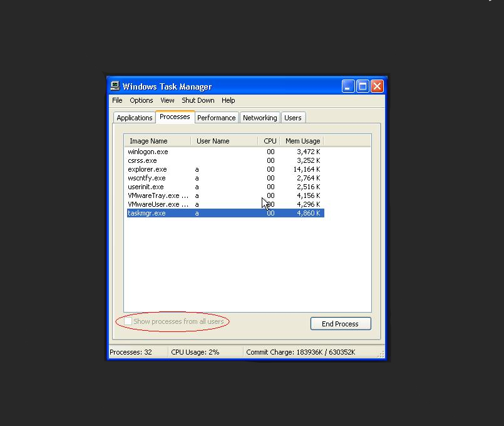Select the explorer.exe process row
Image resolution: width=504 pixels, height=426 pixels.
point(225,169)
